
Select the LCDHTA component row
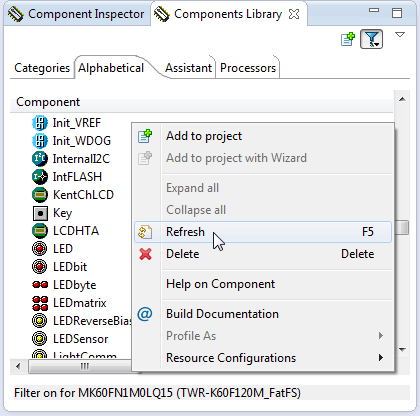coord(76,231)
